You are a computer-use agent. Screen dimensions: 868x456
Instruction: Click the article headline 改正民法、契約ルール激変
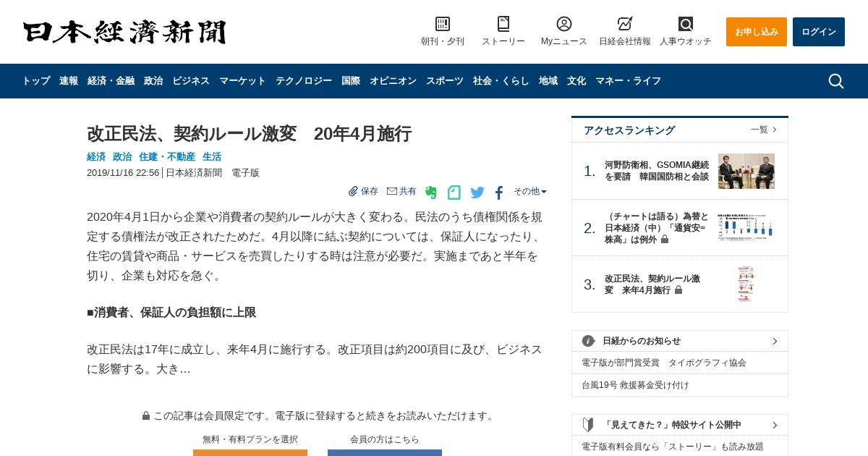coord(249,134)
